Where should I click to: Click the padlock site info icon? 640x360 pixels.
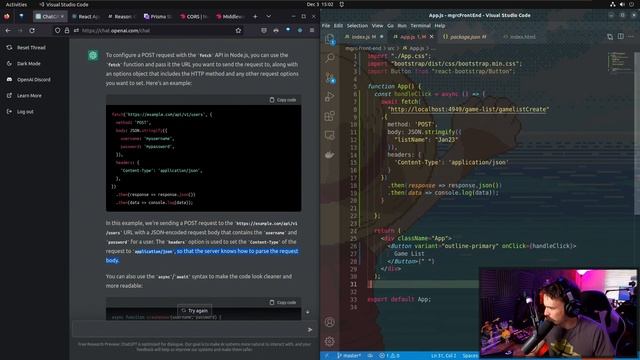pyautogui.click(x=67, y=30)
